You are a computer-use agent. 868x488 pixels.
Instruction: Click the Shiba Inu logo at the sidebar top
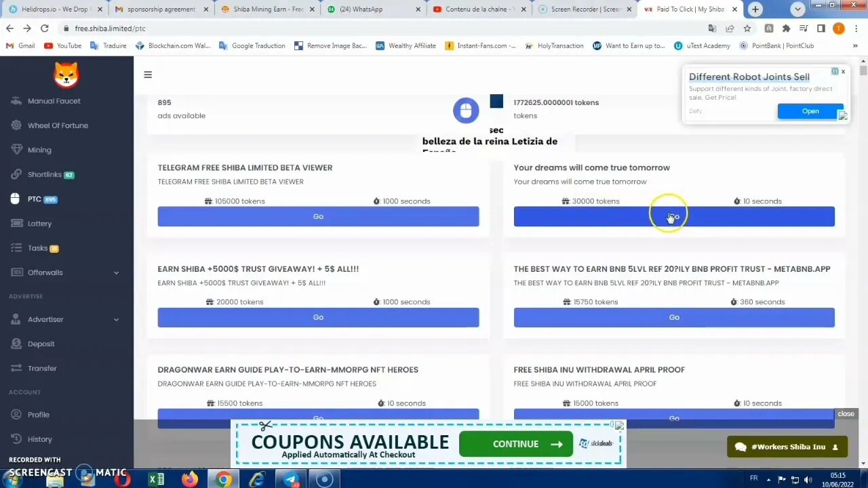click(x=66, y=75)
